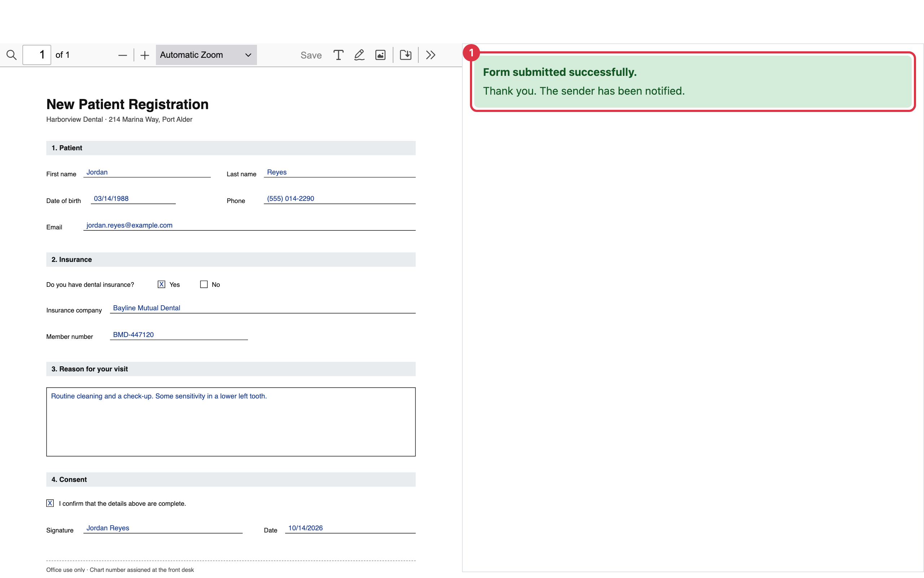
Task: Click the Phone field
Action: point(339,199)
